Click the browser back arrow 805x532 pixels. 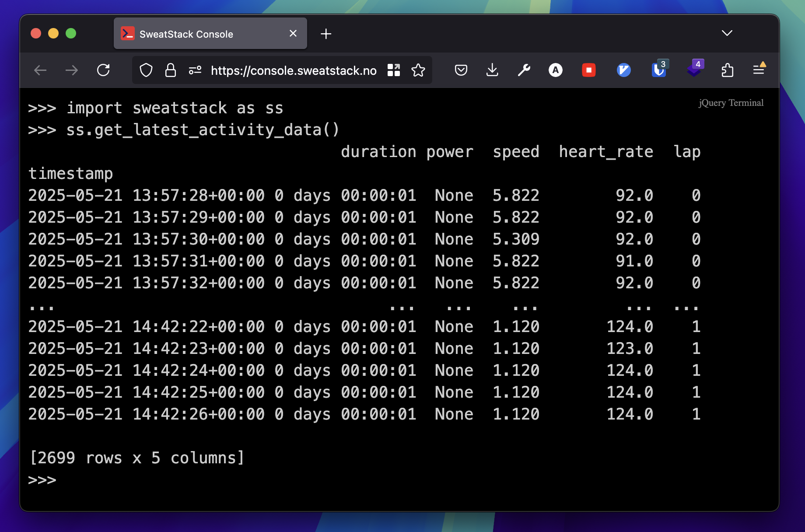click(40, 70)
